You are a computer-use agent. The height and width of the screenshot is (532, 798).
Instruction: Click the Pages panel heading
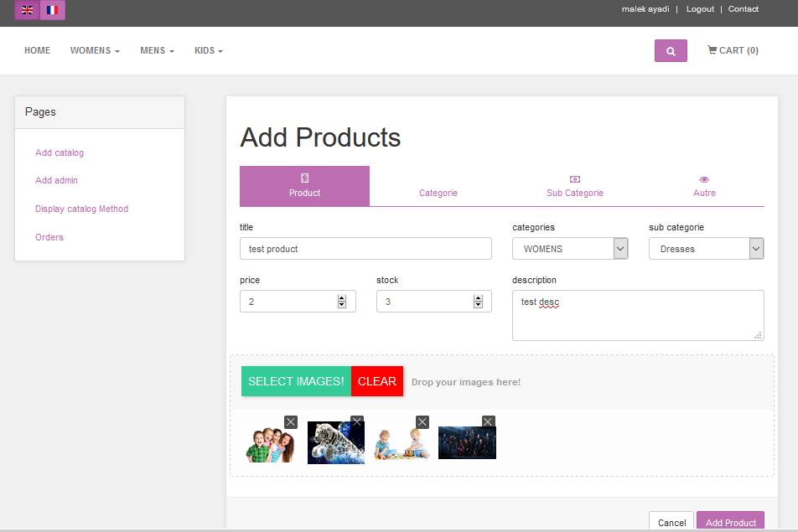(x=41, y=112)
